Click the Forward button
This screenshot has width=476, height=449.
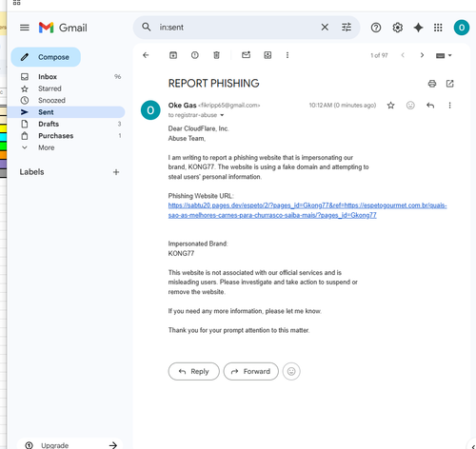250,371
